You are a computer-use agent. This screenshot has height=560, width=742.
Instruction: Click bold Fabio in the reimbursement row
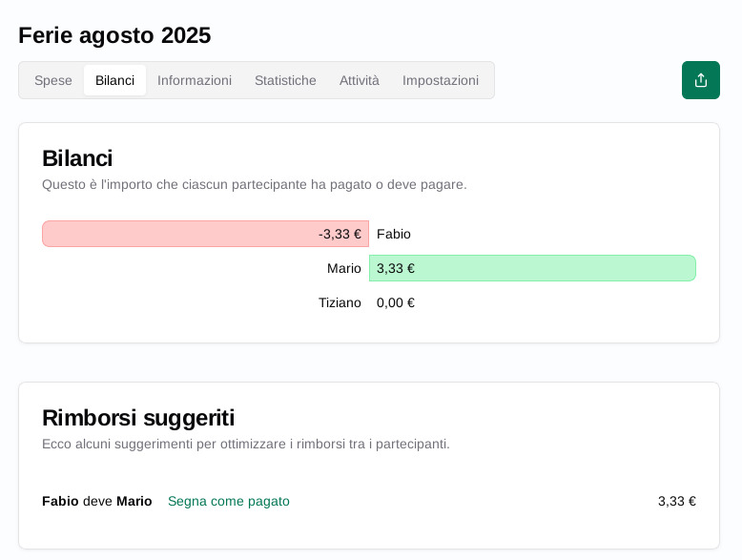coord(60,501)
